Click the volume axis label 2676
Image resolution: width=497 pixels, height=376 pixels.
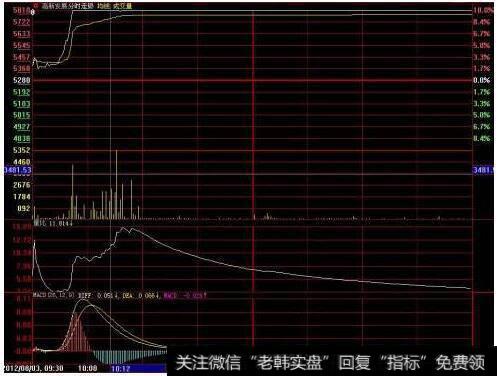(21, 185)
